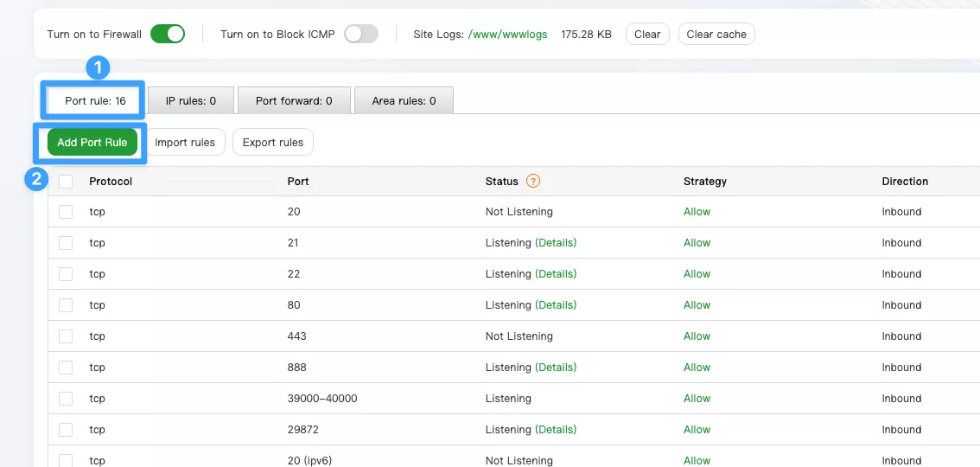Turn off the Firewall toggle

167,35
